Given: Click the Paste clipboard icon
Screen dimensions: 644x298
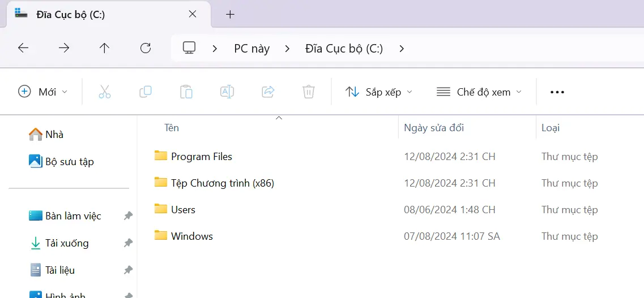Looking at the screenshot, I should 186,92.
